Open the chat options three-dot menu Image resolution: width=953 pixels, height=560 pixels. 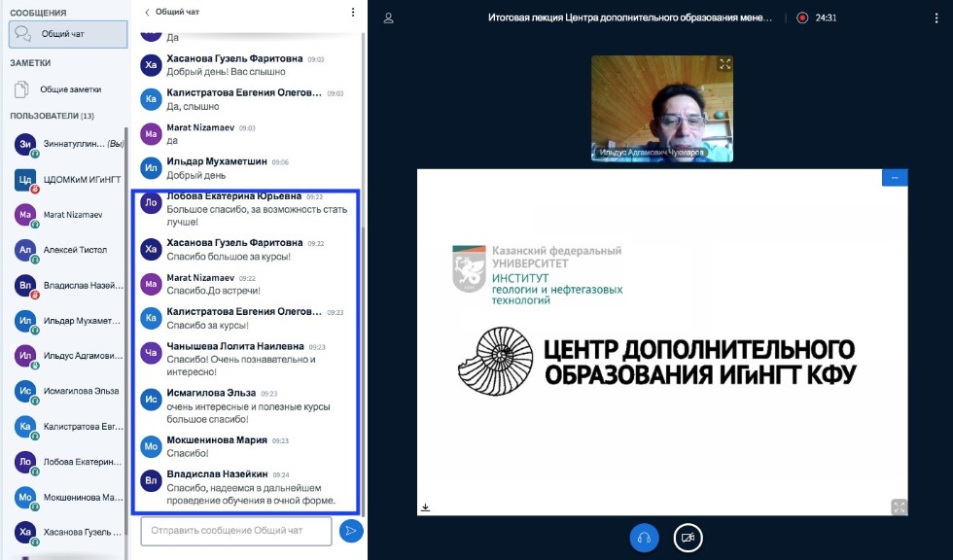pos(351,11)
